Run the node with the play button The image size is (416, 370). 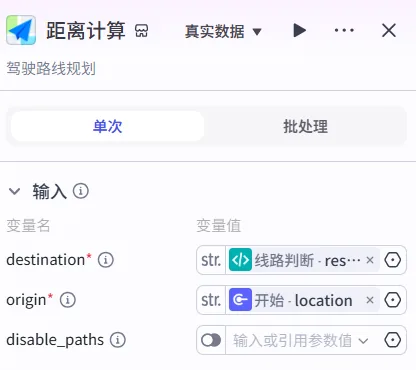coord(299,30)
